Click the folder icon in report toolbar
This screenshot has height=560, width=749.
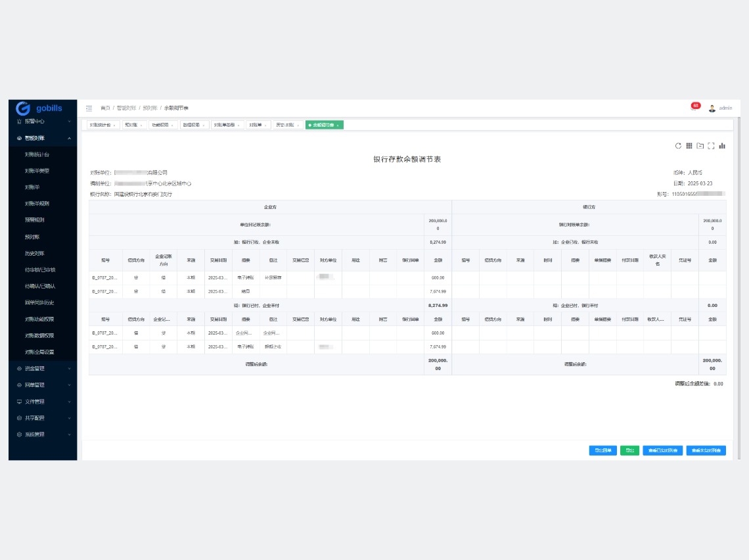(700, 146)
